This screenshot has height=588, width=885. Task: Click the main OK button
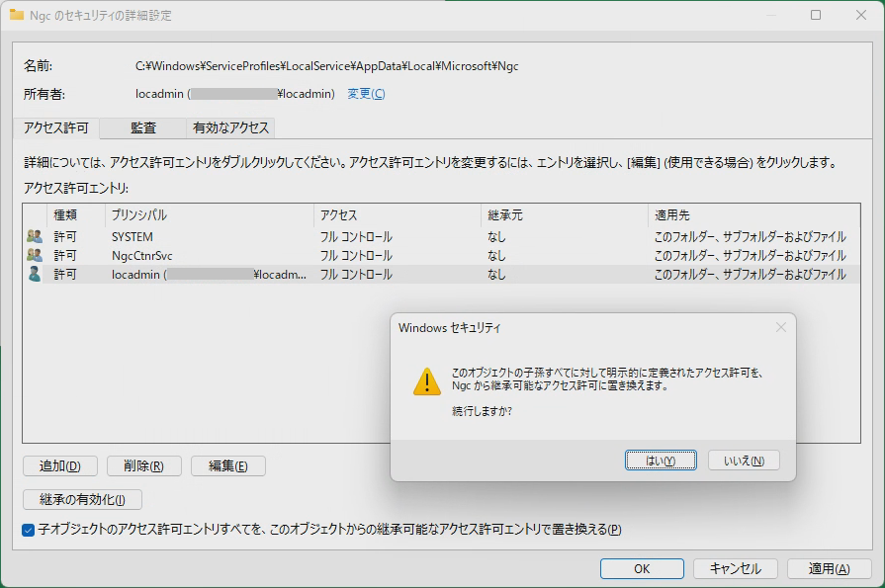642,569
